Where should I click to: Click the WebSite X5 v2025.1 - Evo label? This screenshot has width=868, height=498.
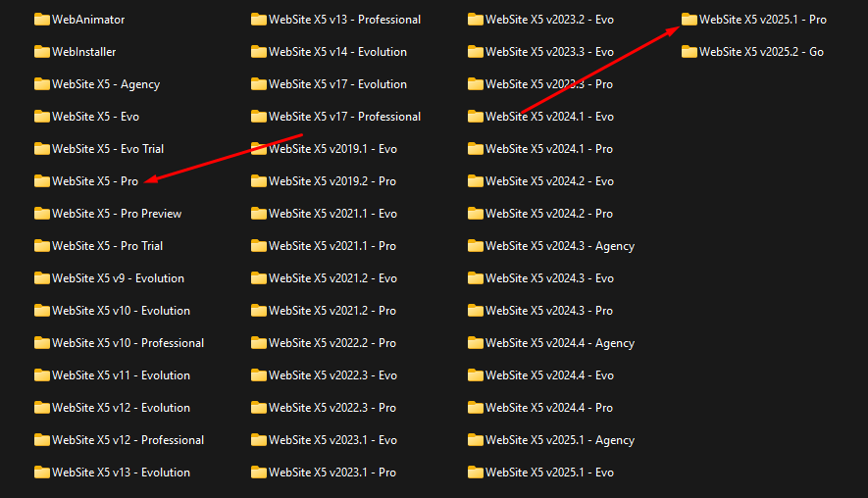click(x=549, y=473)
